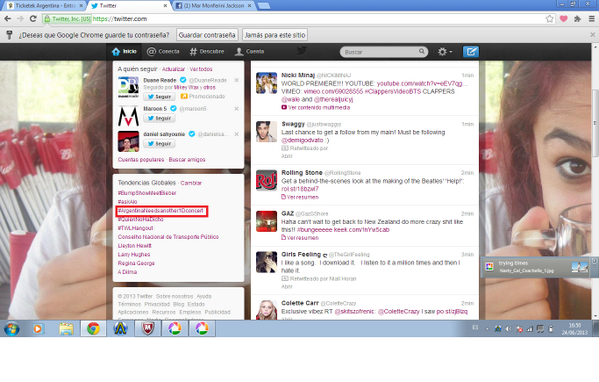Click Chrome taskbar icon
The height and width of the screenshot is (382, 599).
click(93, 329)
